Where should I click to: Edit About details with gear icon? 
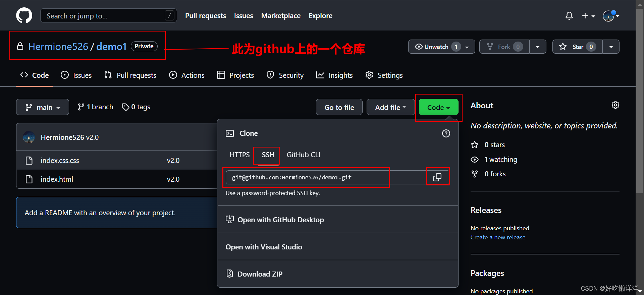click(615, 105)
